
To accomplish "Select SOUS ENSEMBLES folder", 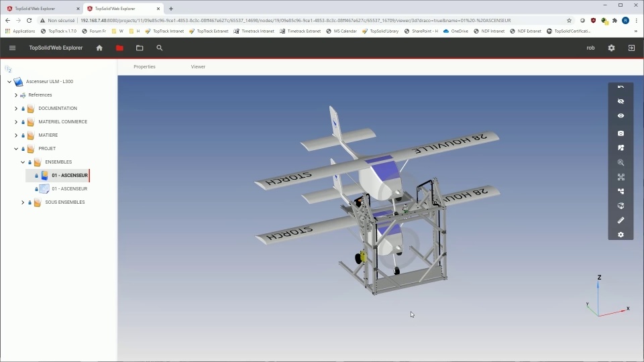I will click(x=65, y=202).
